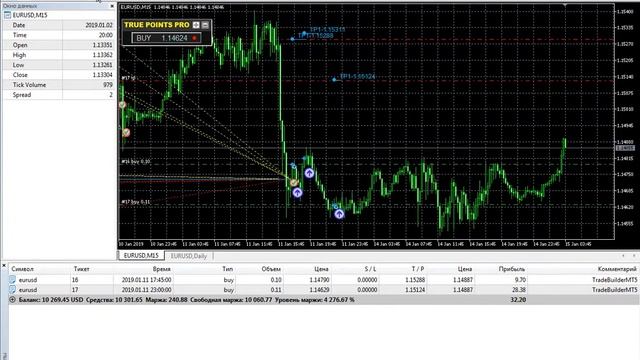This screenshot has width=640, height=360.
Task: Sort by the Тип column header
Action: coord(228,269)
